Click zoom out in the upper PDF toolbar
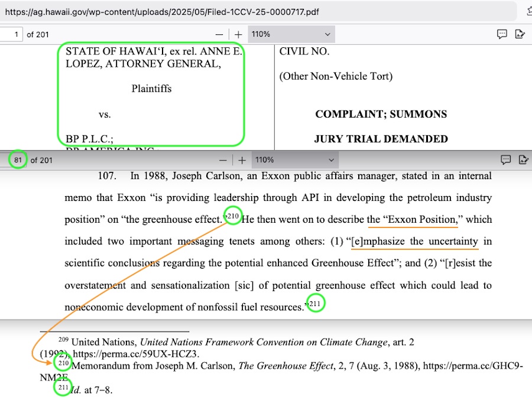The height and width of the screenshot is (407, 532). [219, 35]
